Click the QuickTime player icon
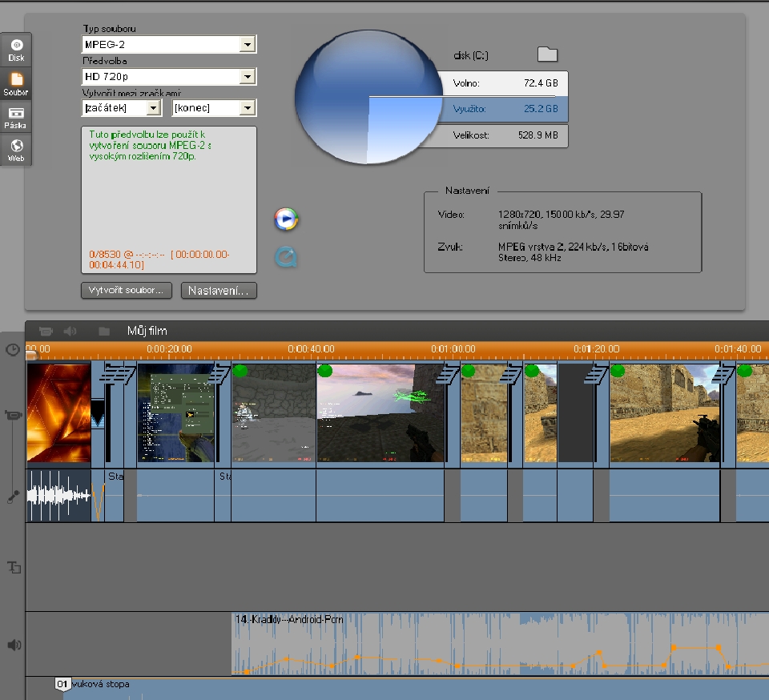The height and width of the screenshot is (700, 769). 286,257
